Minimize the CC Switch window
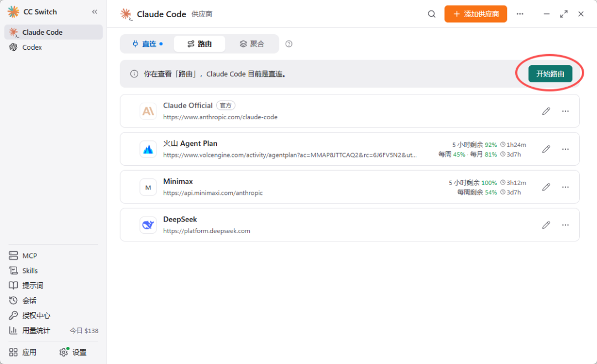The height and width of the screenshot is (364, 597). click(546, 14)
